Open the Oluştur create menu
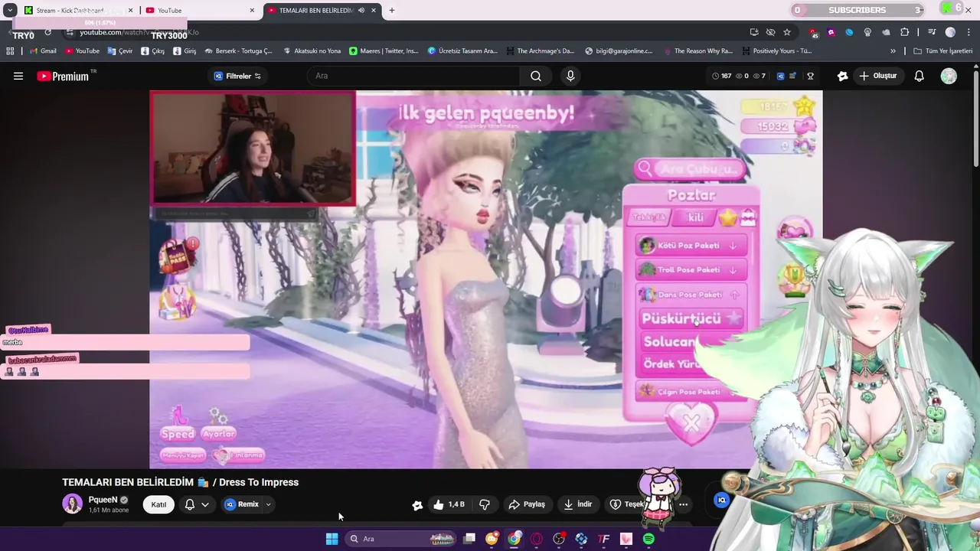The image size is (980, 551). point(877,76)
